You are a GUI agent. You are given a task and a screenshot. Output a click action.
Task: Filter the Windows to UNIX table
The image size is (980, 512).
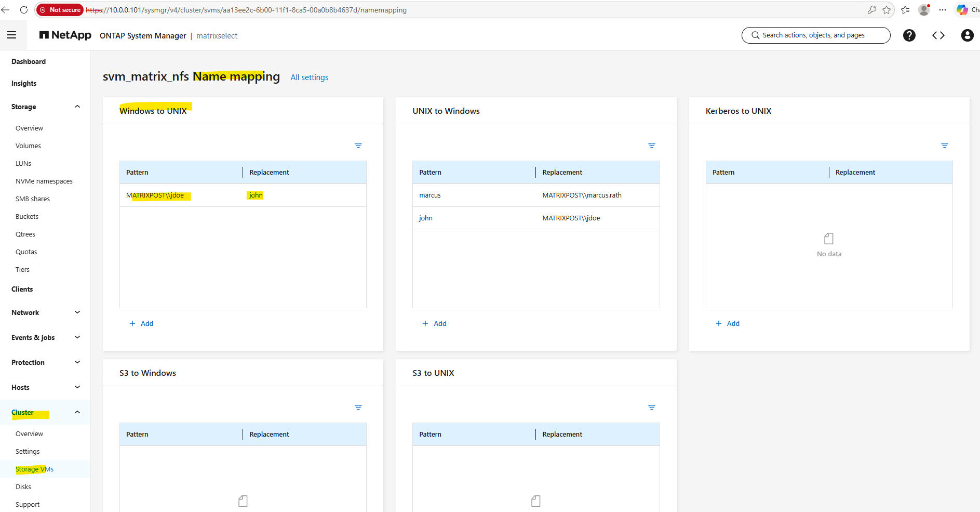point(358,146)
